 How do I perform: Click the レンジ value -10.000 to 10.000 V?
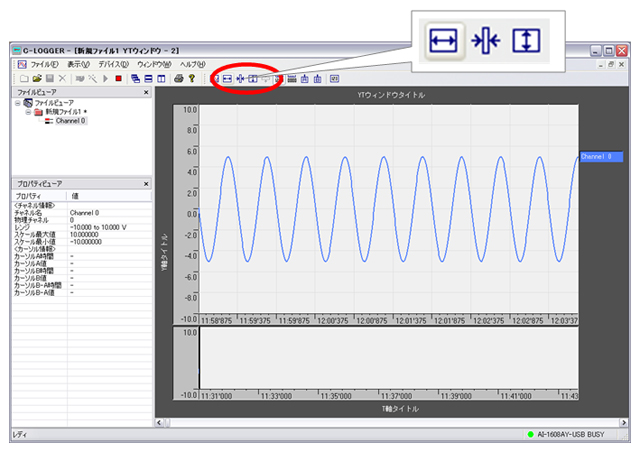click(98, 227)
